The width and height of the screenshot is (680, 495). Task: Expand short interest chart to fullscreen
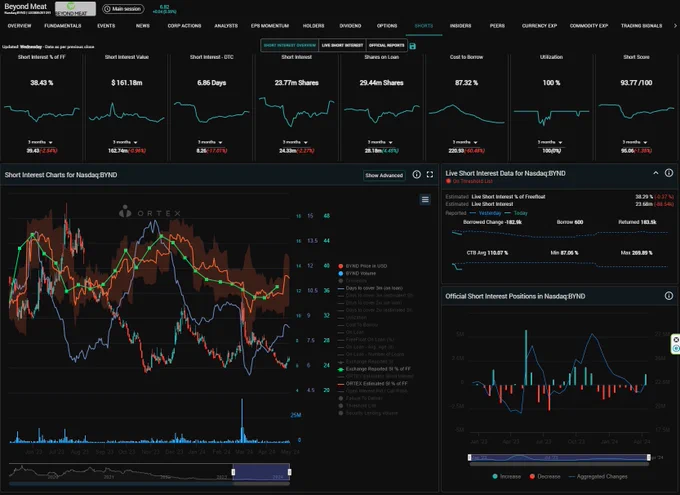click(430, 174)
